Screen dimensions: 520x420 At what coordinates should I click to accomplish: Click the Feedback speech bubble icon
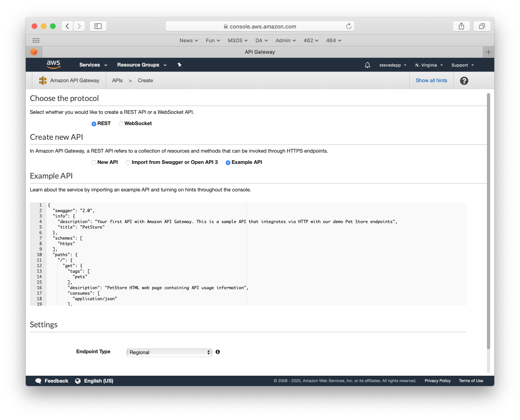38,381
